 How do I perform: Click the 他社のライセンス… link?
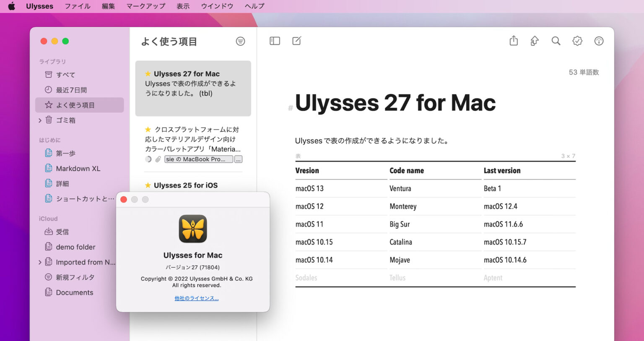coord(197,298)
